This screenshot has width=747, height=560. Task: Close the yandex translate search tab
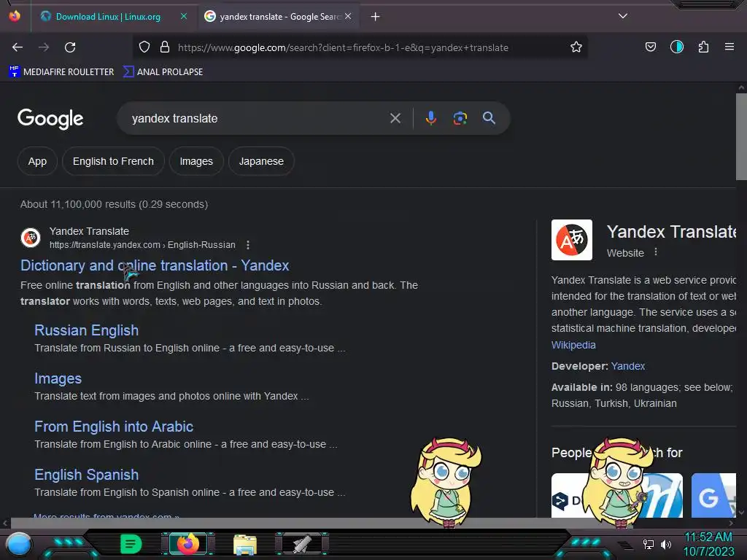click(x=348, y=16)
